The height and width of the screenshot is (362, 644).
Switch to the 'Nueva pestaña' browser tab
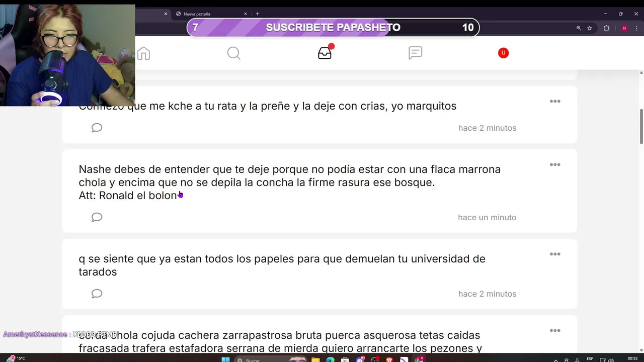[x=211, y=14]
